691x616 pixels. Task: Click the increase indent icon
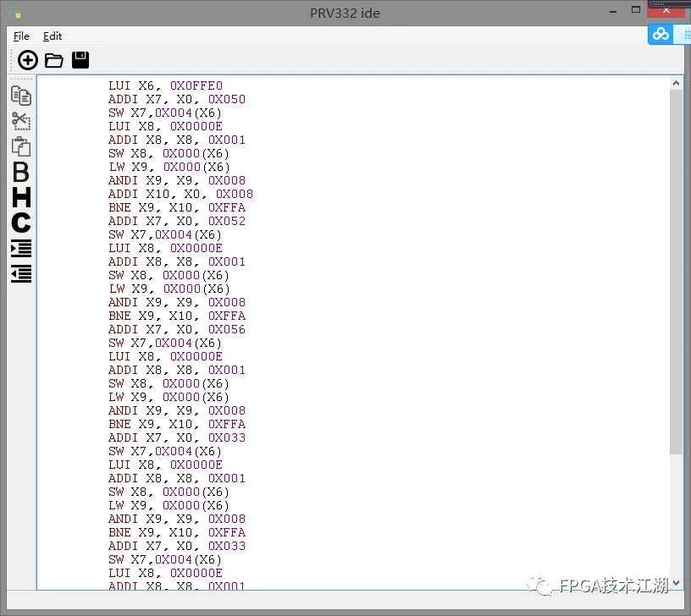click(x=21, y=248)
